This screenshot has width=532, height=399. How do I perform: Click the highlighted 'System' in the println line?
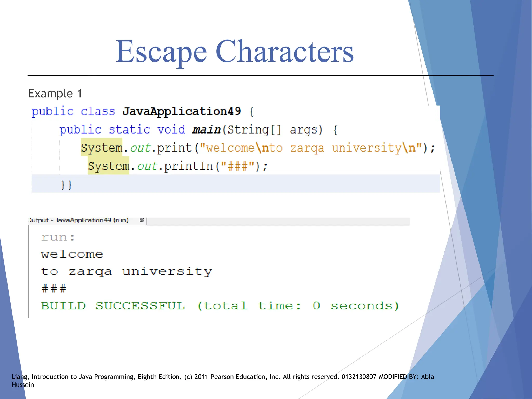(x=108, y=166)
